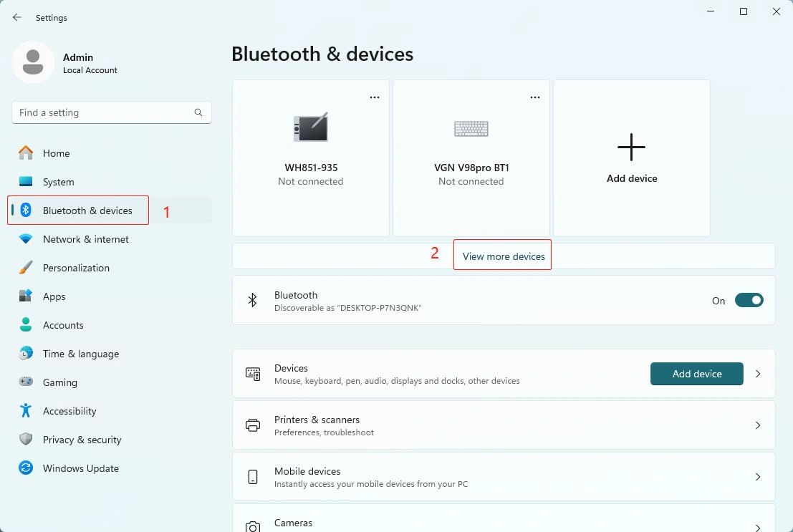793x532 pixels.
Task: Go to Apps settings
Action: (x=111, y=296)
